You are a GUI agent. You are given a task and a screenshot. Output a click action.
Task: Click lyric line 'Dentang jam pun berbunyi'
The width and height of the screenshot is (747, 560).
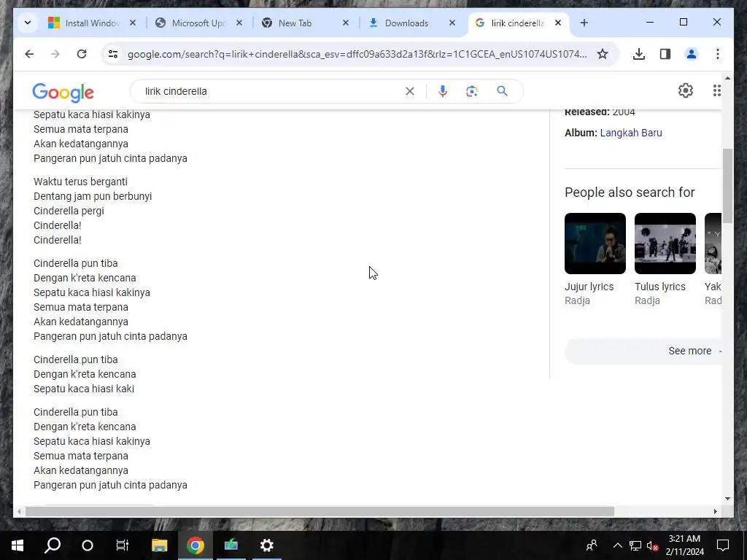93,196
